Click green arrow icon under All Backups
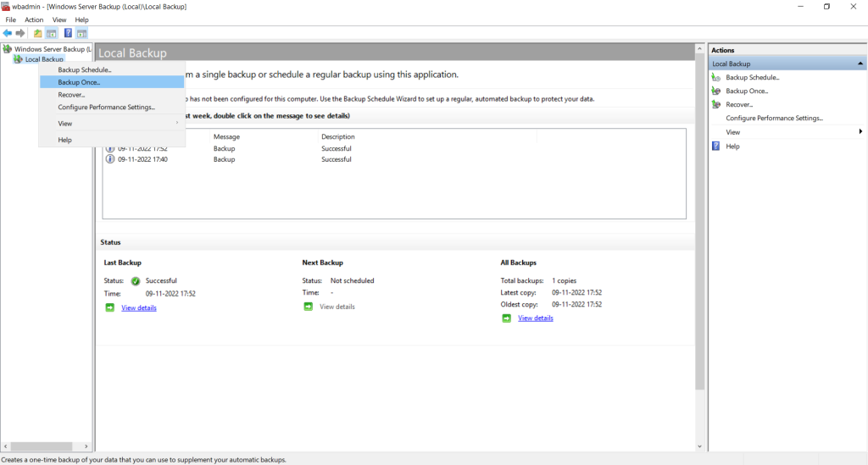This screenshot has height=465, width=868. 506,318
